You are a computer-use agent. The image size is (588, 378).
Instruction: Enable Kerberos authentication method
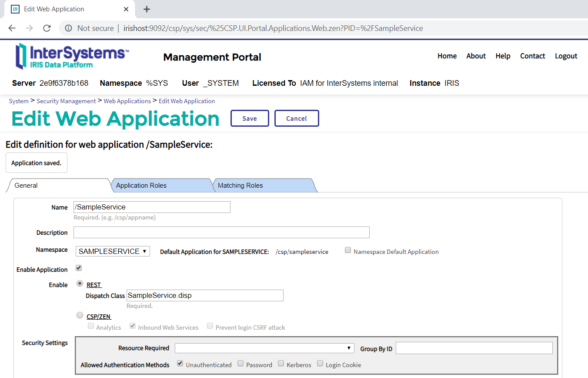pyautogui.click(x=281, y=364)
